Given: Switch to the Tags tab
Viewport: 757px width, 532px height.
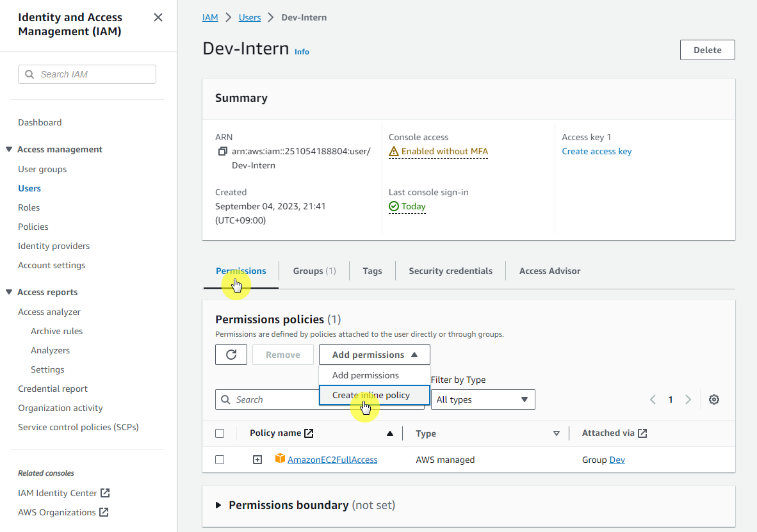Looking at the screenshot, I should 372,271.
